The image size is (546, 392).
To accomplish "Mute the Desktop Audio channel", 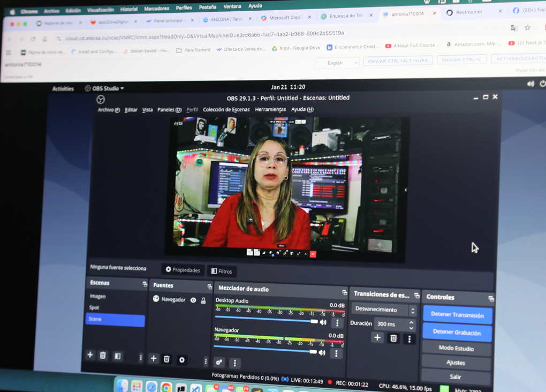I will click(x=323, y=322).
